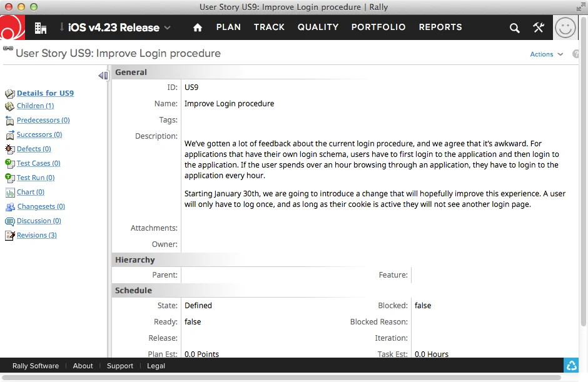This screenshot has width=588, height=382.
Task: Open the Changesets (0) link
Action: [x=41, y=206]
